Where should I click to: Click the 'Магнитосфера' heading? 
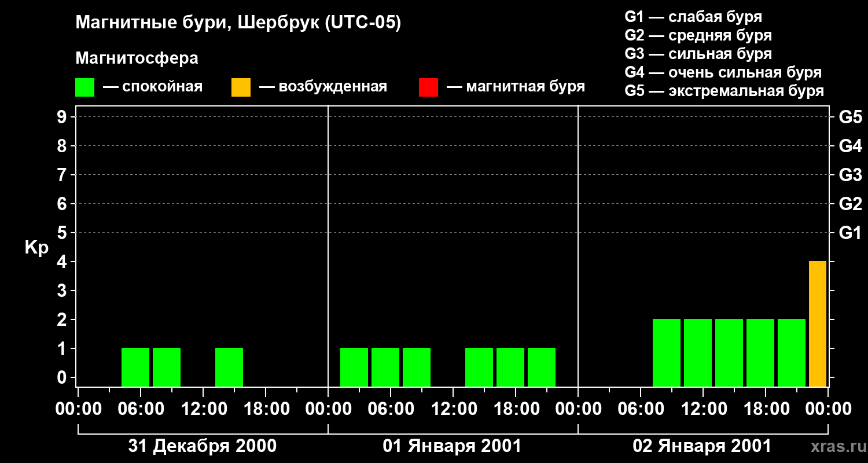pyautogui.click(x=137, y=58)
